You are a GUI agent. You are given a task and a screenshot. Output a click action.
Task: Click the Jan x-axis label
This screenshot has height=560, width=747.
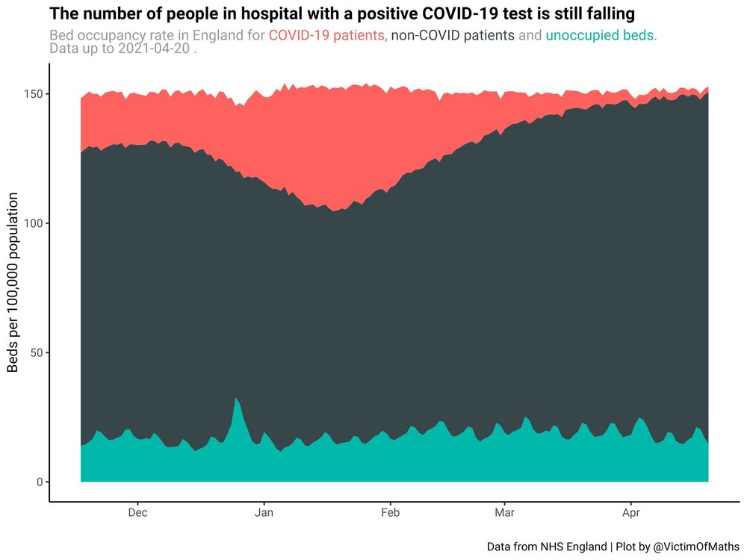264,513
